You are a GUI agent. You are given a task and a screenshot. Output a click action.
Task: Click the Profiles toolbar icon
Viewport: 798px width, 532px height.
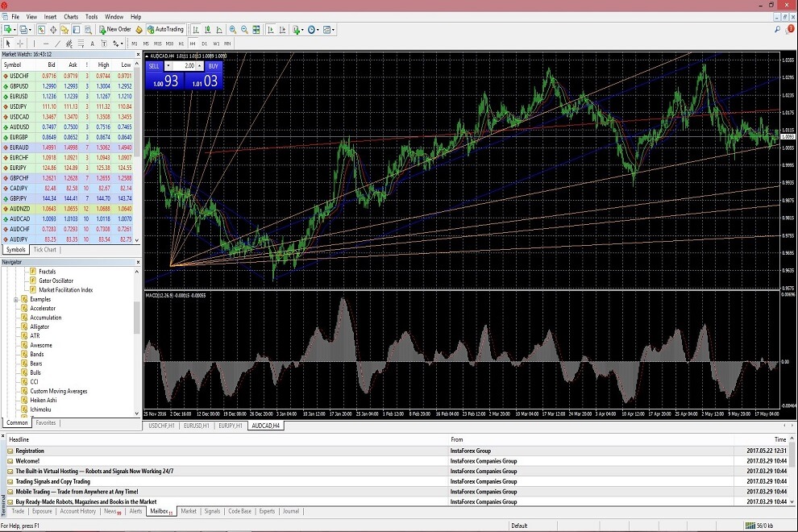tap(23, 30)
